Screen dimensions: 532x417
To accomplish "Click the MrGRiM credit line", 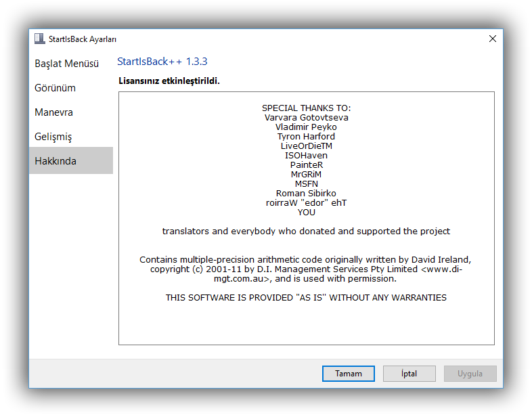I will tap(306, 175).
